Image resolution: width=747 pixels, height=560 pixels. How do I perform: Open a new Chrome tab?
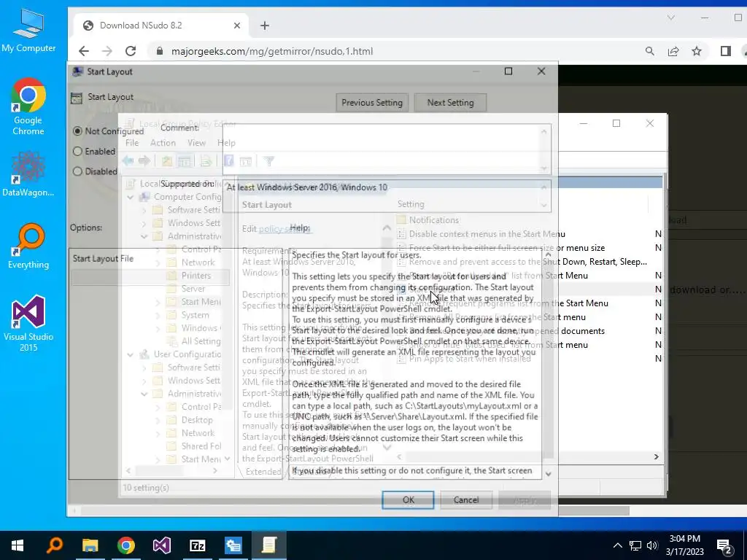tap(265, 26)
